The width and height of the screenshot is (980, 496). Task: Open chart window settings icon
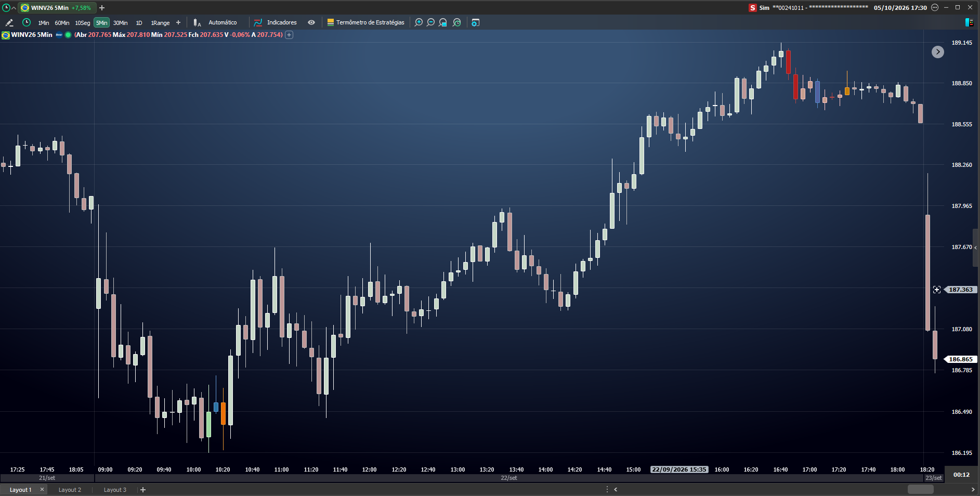475,22
